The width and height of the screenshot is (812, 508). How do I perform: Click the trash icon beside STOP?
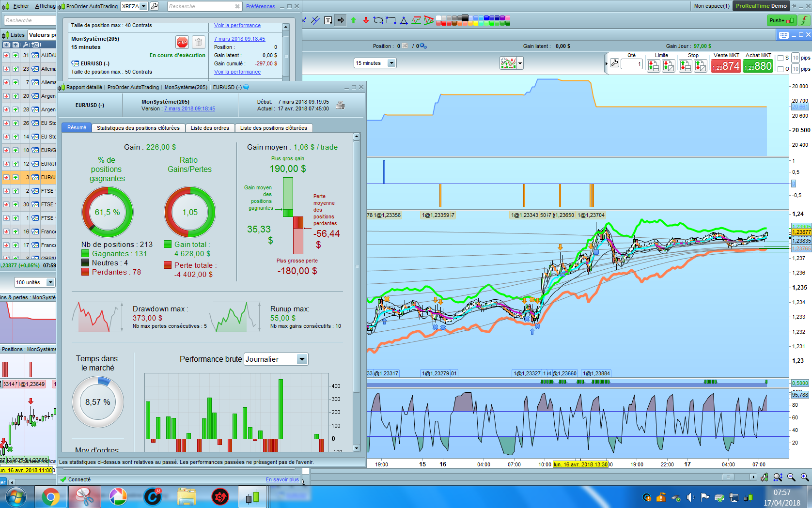tap(199, 42)
